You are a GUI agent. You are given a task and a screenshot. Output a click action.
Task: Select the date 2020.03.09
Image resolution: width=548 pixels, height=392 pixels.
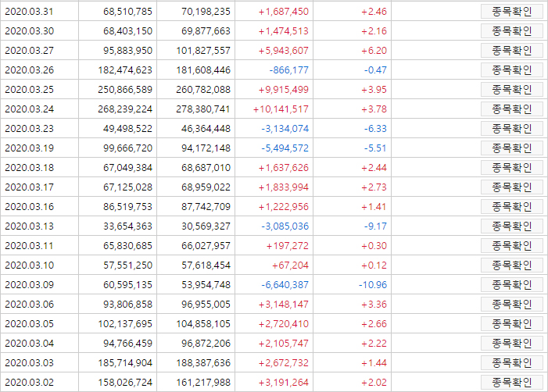[x=30, y=285]
